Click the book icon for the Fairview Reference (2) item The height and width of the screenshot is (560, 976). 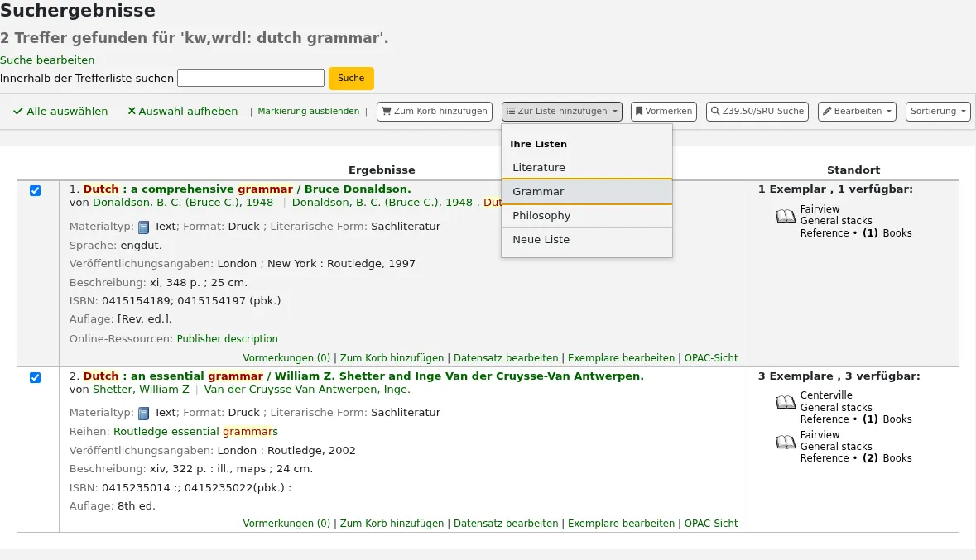(x=786, y=442)
